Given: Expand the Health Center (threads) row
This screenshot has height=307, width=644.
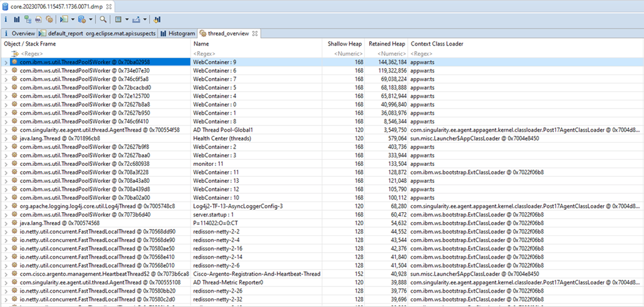Looking at the screenshot, I should click(6, 139).
